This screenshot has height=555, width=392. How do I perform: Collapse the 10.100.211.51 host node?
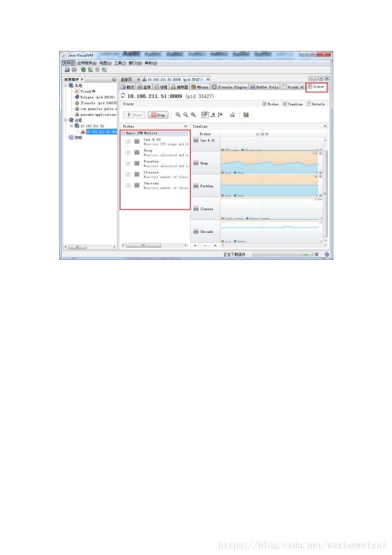[72, 126]
